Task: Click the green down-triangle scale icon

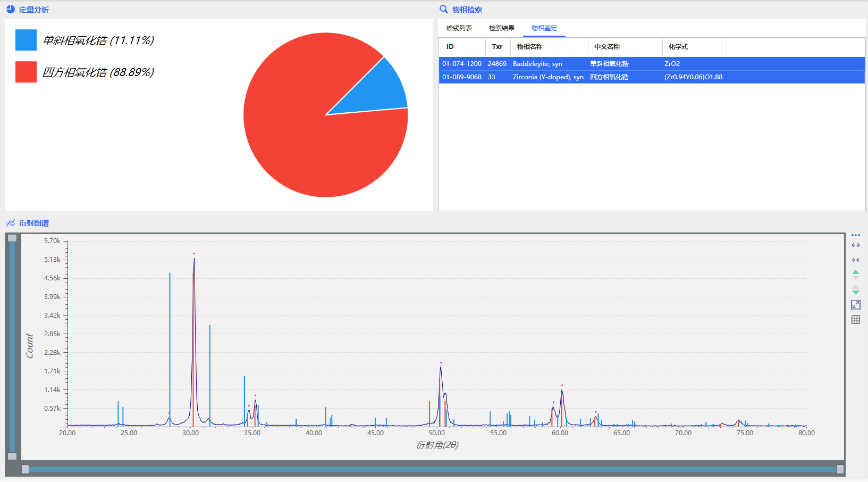Action: (855, 290)
